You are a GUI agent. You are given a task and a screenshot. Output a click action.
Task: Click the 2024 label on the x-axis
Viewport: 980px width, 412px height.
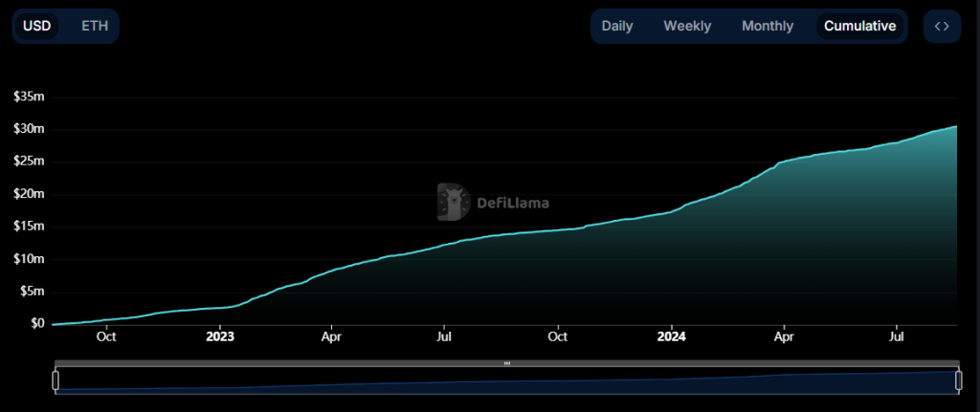coord(671,336)
